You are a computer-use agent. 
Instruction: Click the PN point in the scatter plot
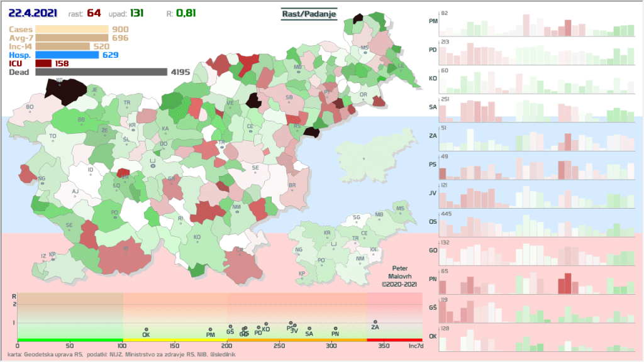(x=335, y=329)
